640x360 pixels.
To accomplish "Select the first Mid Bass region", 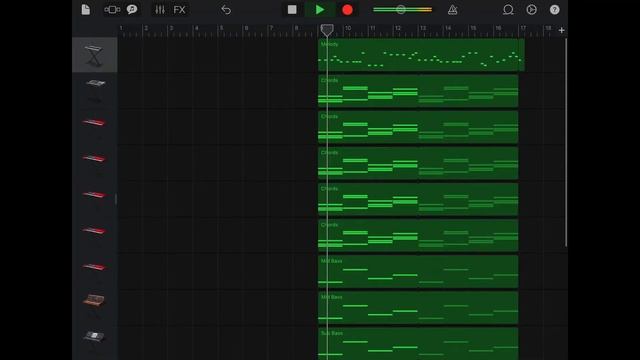I will 418,272.
